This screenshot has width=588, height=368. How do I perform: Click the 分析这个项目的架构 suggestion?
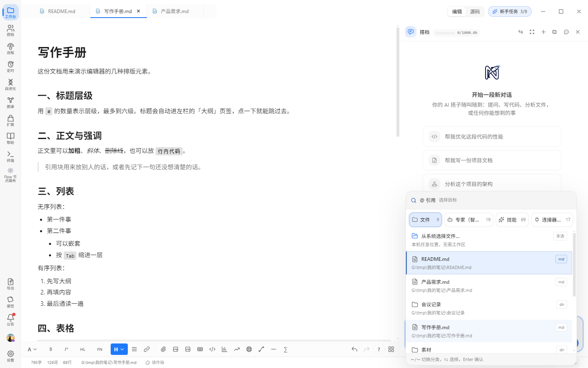(492, 183)
